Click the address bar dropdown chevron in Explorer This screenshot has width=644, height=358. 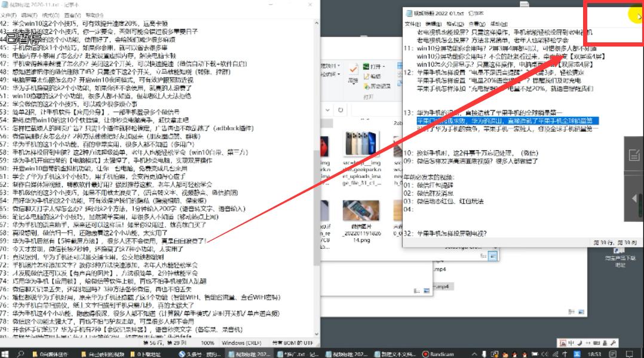coord(327,110)
